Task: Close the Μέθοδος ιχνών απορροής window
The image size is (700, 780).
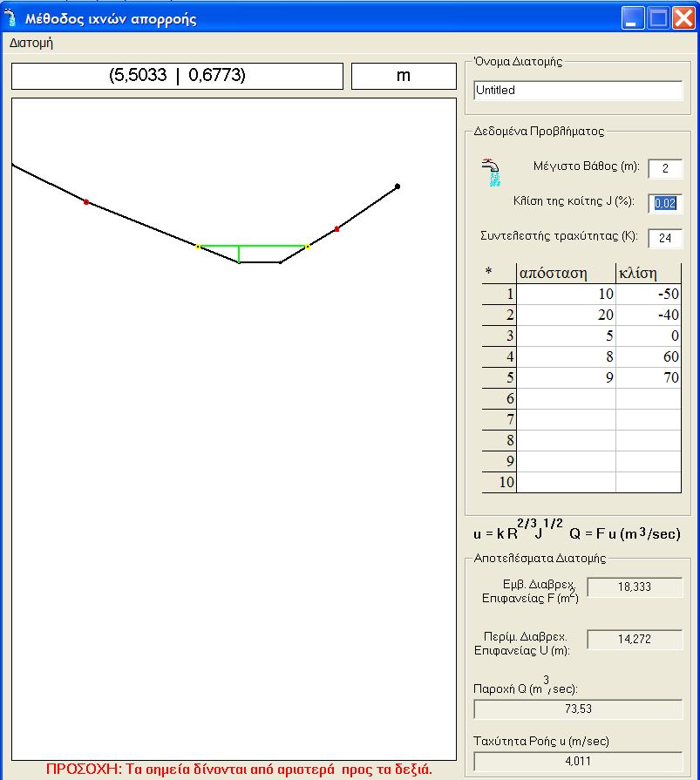Action: 683,18
